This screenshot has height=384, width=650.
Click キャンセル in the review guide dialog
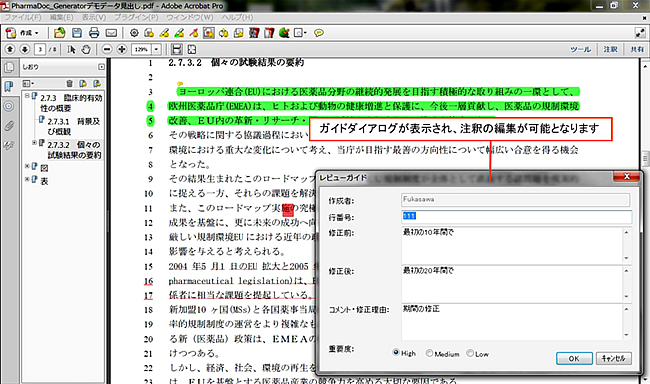(614, 358)
